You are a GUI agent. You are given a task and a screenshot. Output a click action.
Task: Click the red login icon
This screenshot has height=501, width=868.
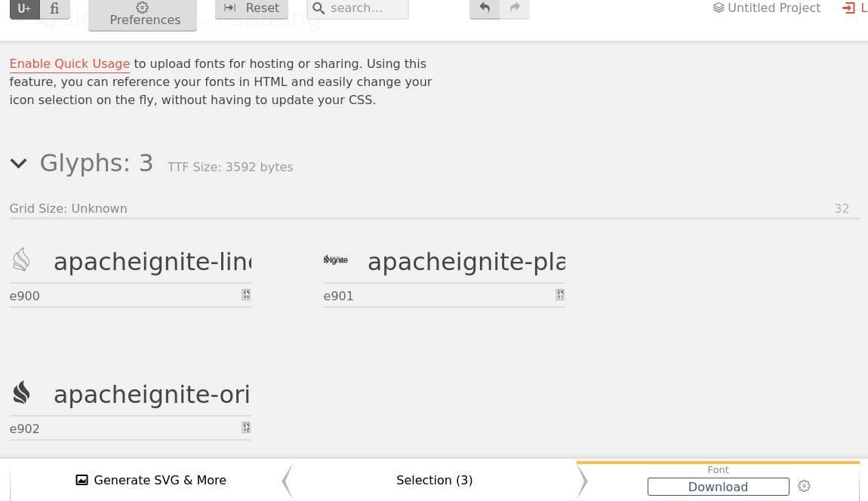tap(848, 8)
